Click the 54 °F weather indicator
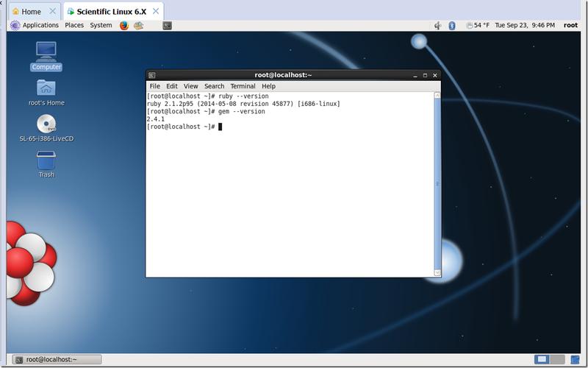The image size is (588, 368). pos(477,25)
